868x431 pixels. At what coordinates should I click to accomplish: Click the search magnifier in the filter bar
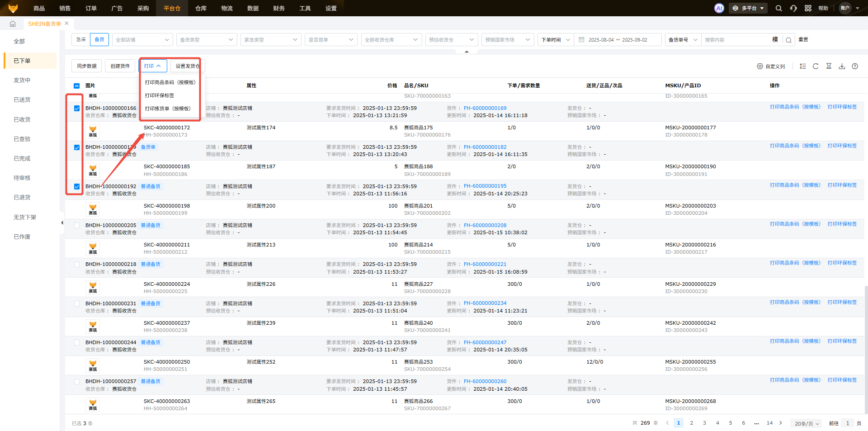point(788,40)
